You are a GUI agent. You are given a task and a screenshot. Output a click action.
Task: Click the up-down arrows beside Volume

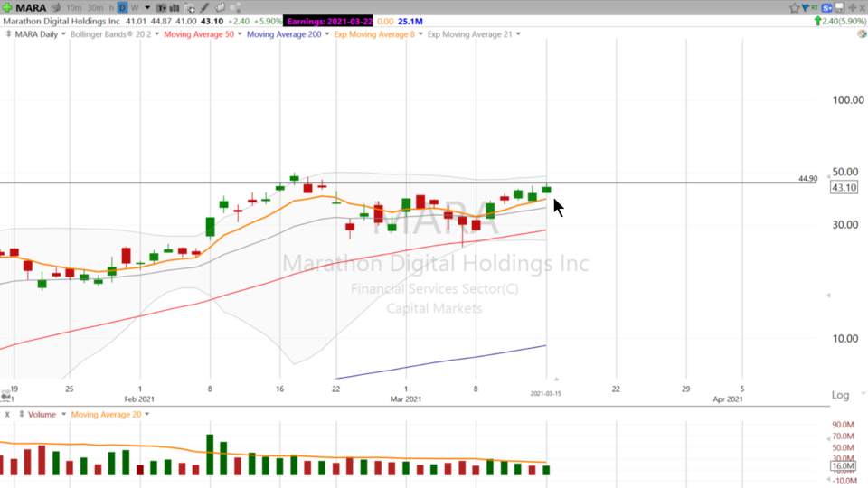point(22,415)
